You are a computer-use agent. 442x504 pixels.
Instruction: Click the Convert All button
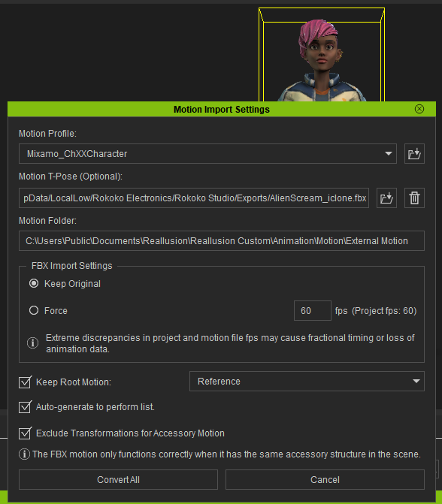click(x=118, y=479)
